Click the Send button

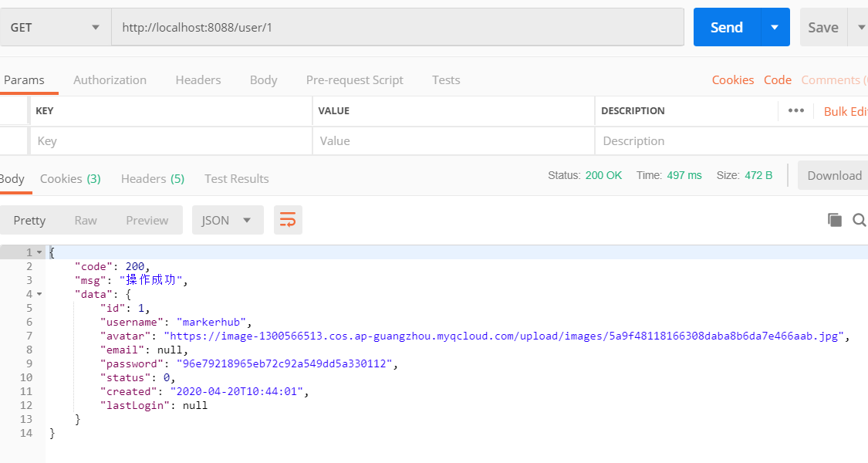(726, 27)
